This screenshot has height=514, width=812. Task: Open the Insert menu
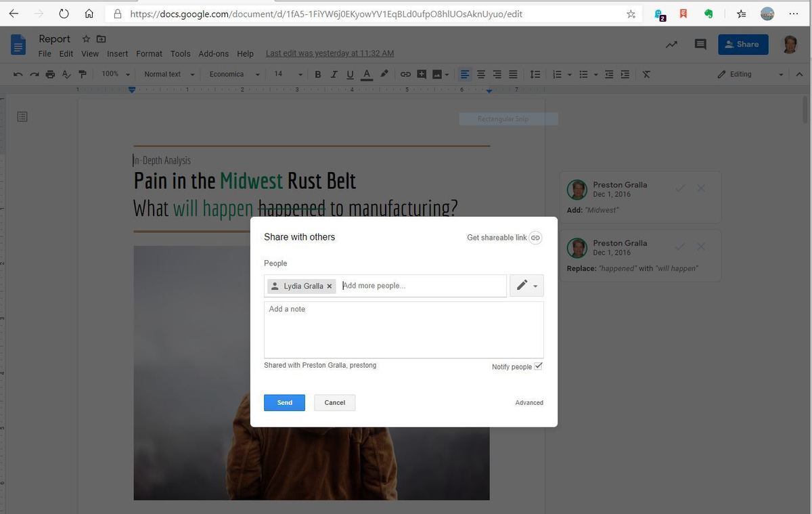[x=117, y=53]
